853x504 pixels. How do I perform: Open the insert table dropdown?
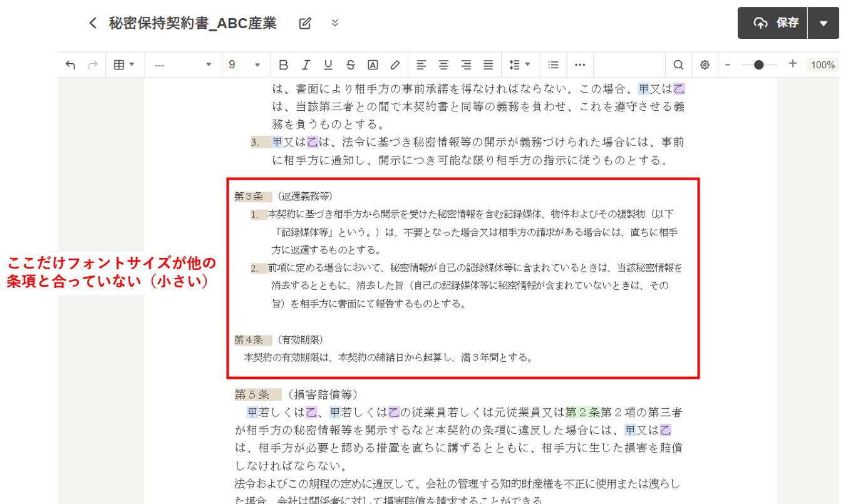pyautogui.click(x=125, y=64)
